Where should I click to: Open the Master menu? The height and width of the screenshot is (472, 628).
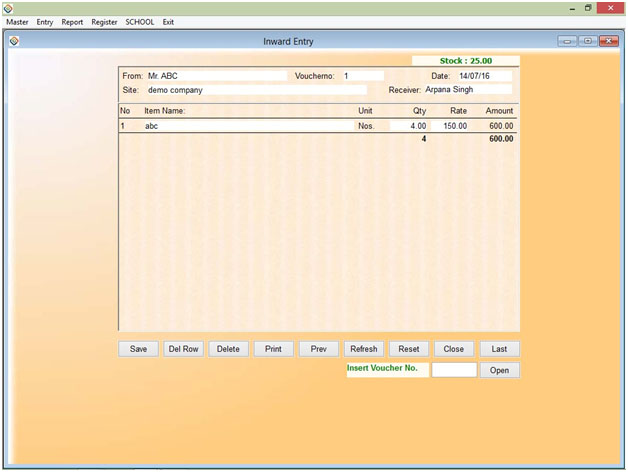click(17, 22)
